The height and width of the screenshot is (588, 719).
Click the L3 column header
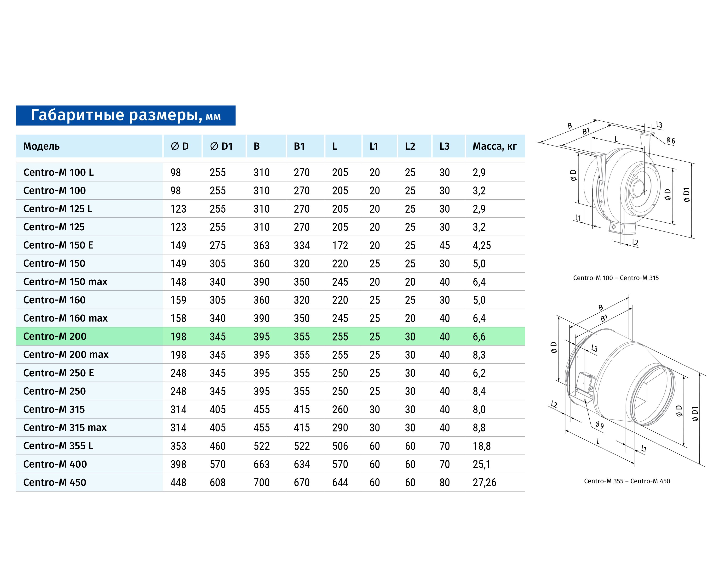[x=444, y=146]
